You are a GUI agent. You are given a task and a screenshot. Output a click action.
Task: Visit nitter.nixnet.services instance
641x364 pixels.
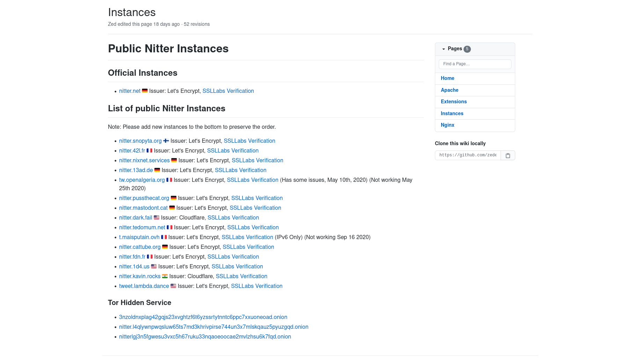(x=144, y=160)
